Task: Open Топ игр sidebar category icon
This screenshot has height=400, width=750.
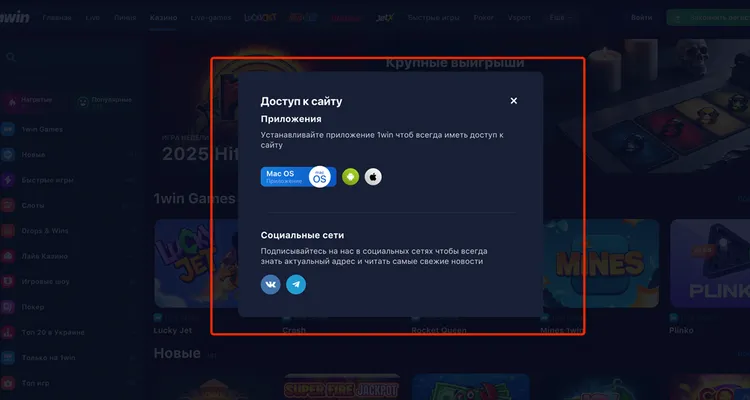Action: point(8,383)
